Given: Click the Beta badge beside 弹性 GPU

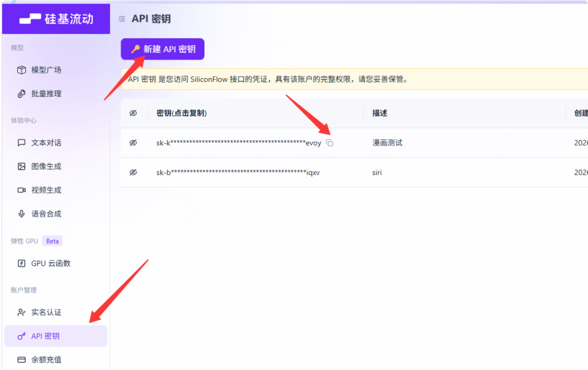Looking at the screenshot, I should [52, 241].
